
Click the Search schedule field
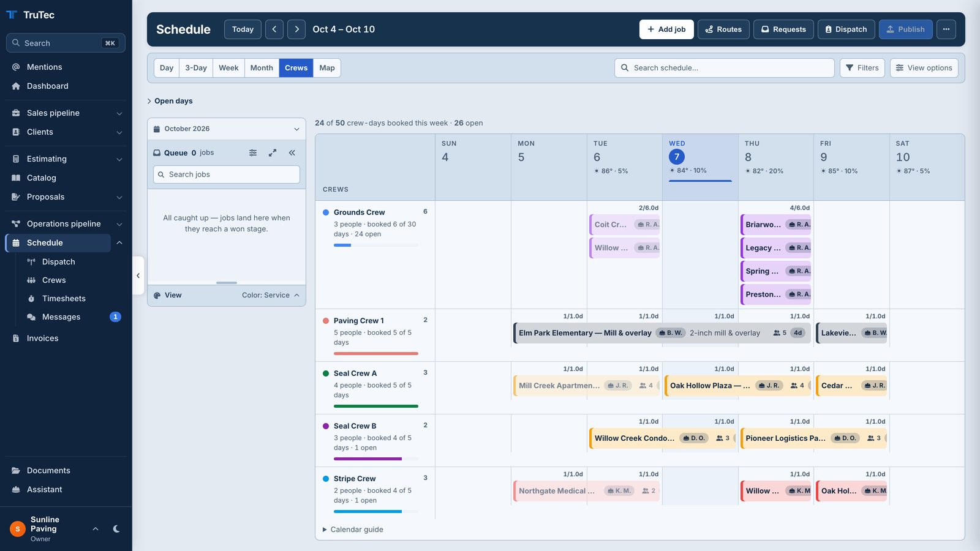(724, 68)
